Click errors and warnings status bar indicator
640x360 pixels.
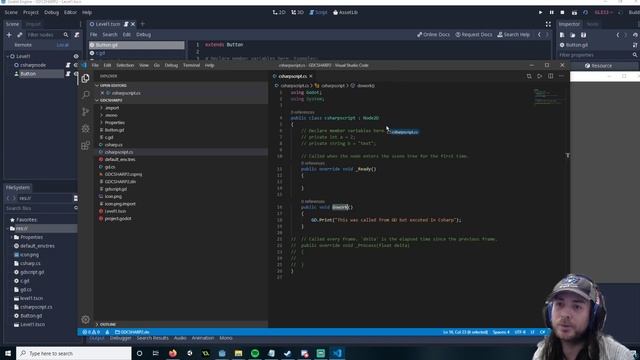pos(91,332)
